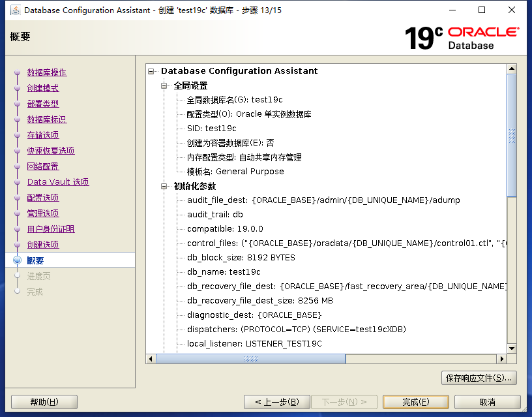Select the 全局设置 tree node label

click(190, 85)
